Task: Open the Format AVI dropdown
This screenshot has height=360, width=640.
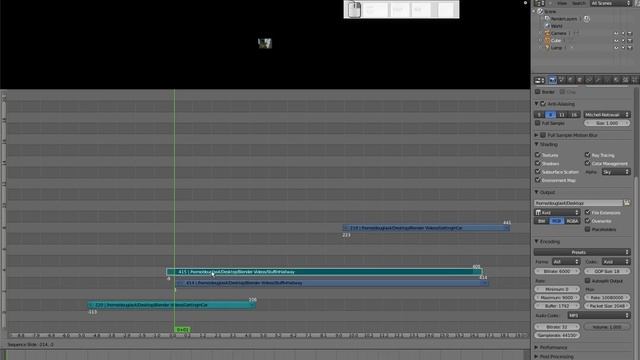Action: coord(566,262)
